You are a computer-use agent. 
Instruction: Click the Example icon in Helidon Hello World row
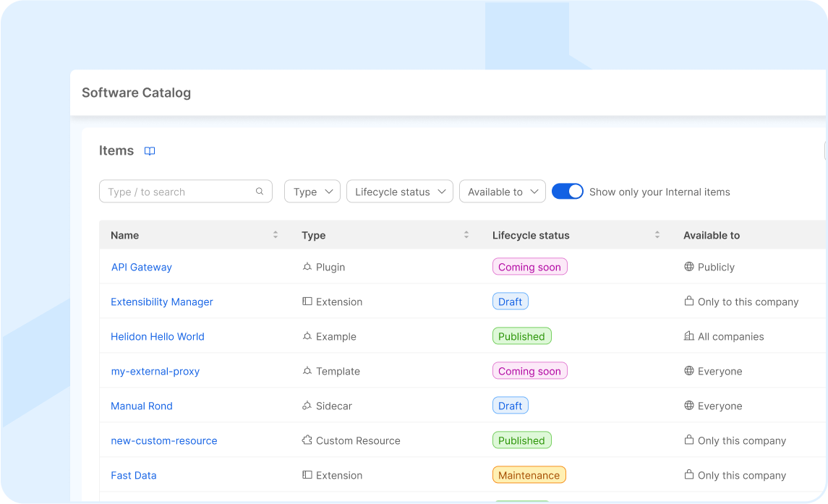click(307, 336)
